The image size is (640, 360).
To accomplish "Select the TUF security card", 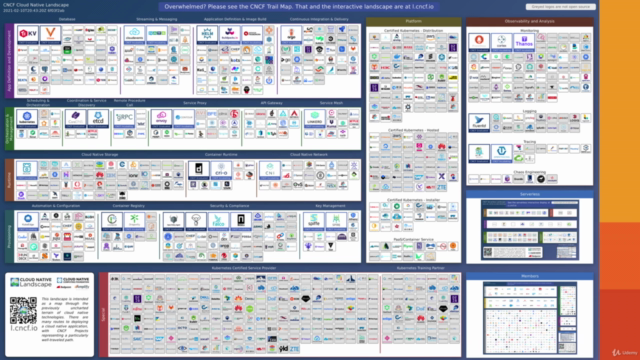I will coord(196,222).
